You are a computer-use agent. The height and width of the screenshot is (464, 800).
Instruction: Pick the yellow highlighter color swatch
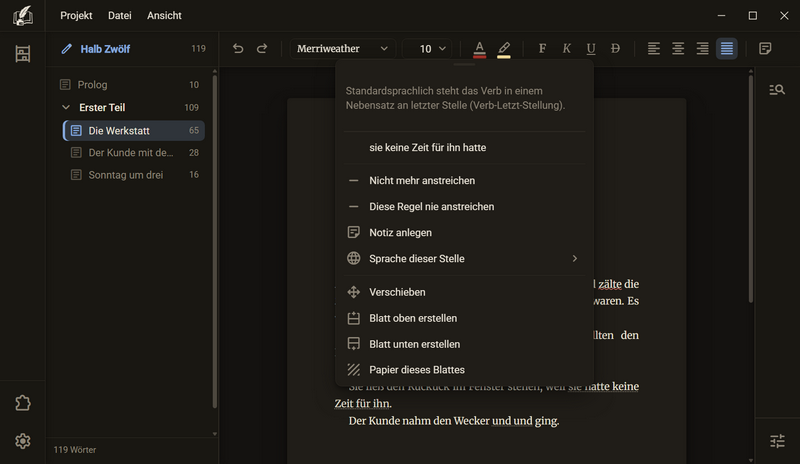[x=504, y=57]
